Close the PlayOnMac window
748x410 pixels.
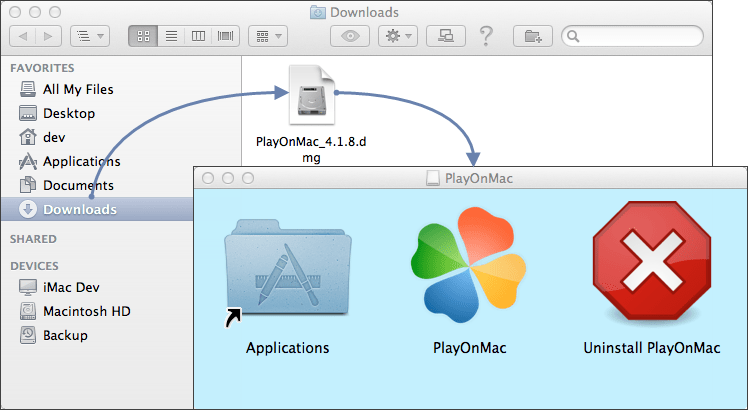208,178
